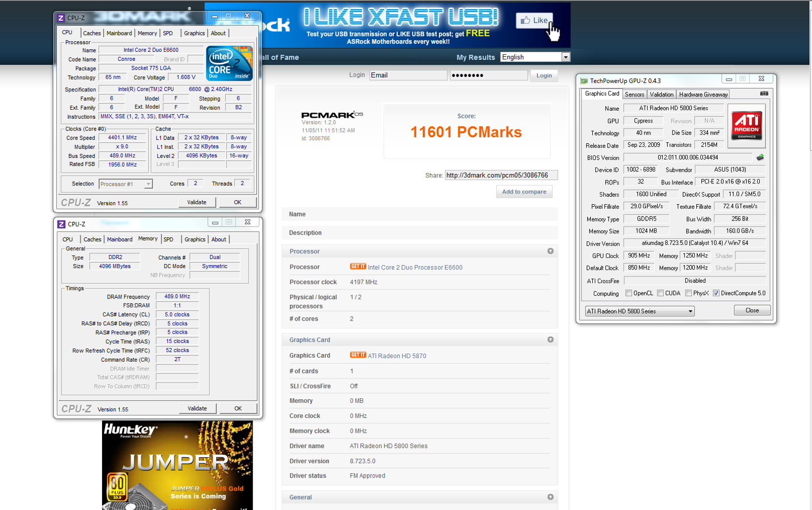Open ATI Radeon HD 5870 link
This screenshot has width=812, height=510.
[x=397, y=356]
